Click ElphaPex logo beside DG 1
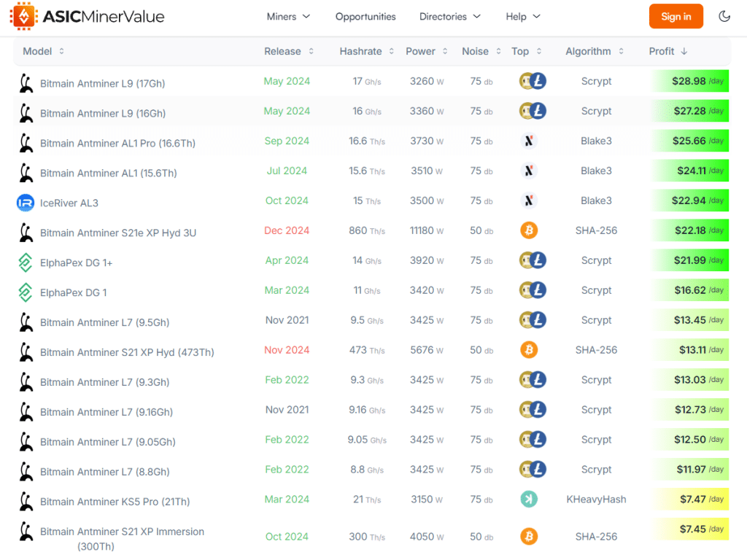747x560 pixels. [x=26, y=292]
